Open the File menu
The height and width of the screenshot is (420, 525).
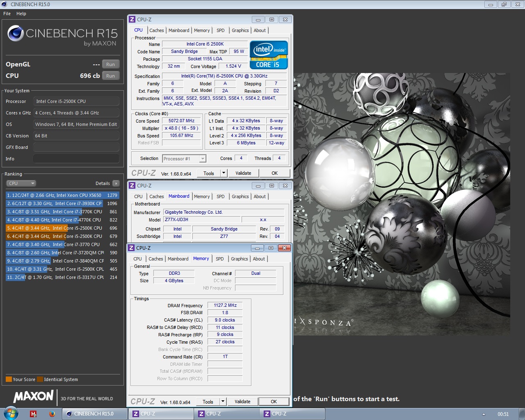(7, 14)
